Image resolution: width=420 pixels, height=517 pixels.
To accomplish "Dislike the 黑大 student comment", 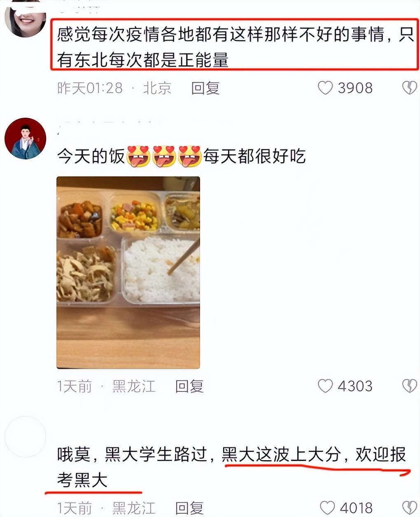I will [x=409, y=508].
